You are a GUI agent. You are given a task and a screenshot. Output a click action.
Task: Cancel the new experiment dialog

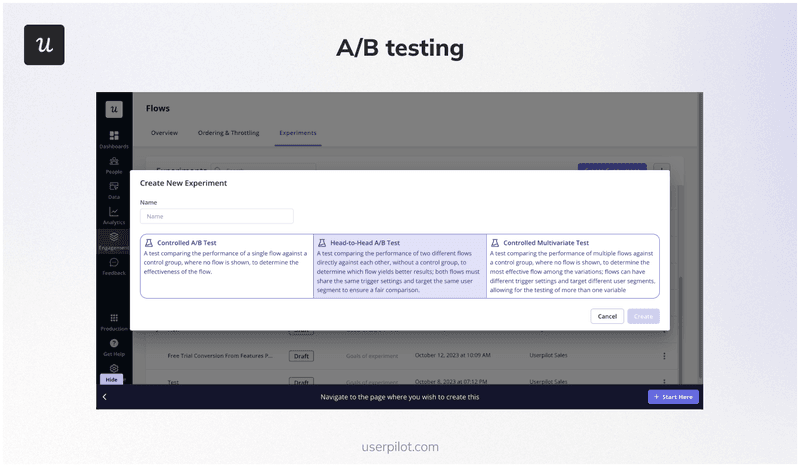[606, 316]
